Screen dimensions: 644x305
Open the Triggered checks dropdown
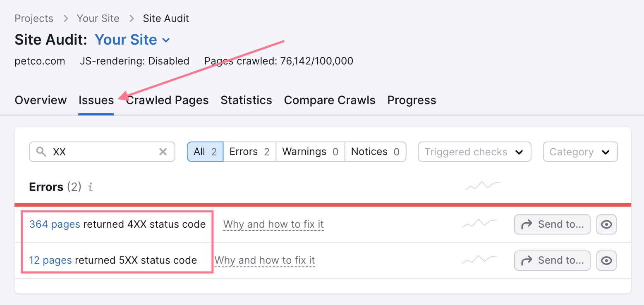[x=474, y=152]
